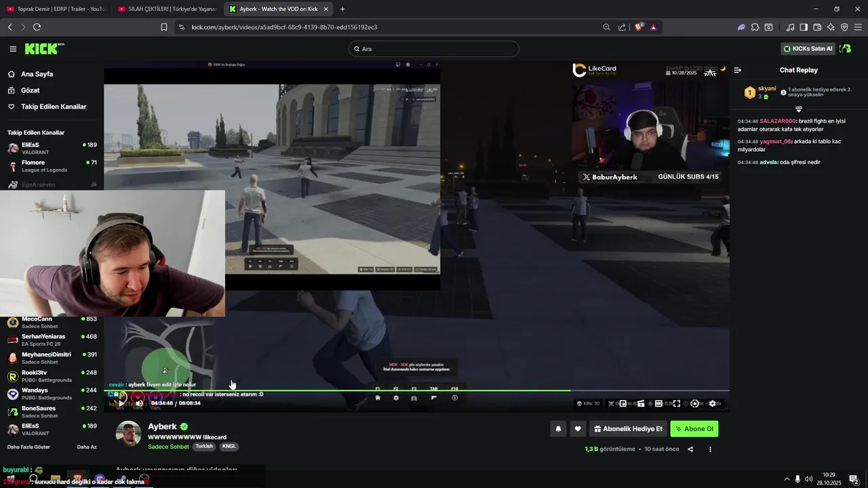Click Abonelik Hediye Et button
Image resolution: width=868 pixels, height=488 pixels.
tap(628, 428)
